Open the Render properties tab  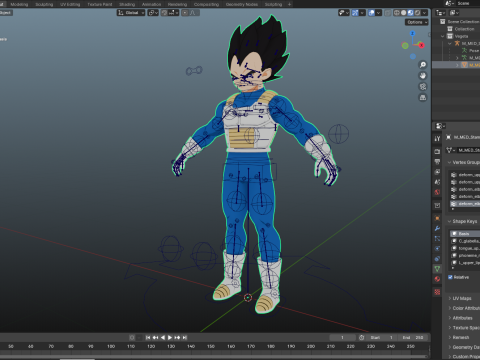[437, 152]
